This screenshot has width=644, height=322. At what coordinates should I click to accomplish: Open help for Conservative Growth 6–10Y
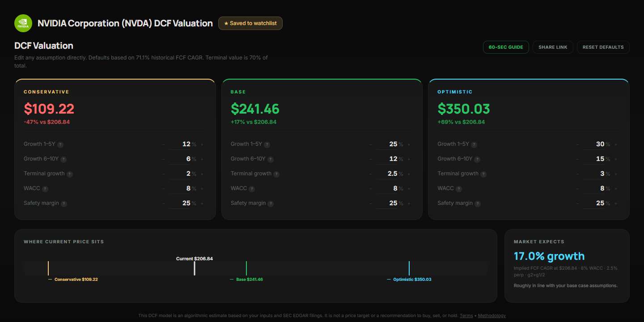point(64,159)
